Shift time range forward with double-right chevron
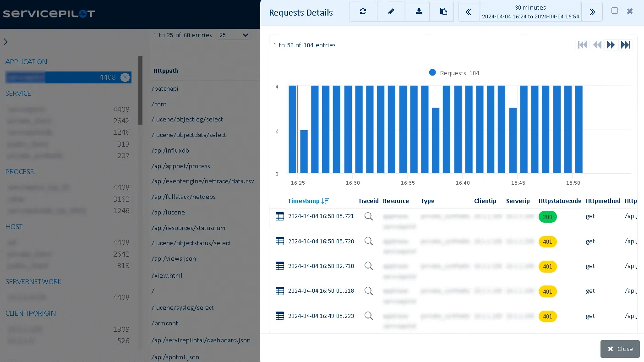Viewport: 644px width, 362px height. [x=592, y=11]
